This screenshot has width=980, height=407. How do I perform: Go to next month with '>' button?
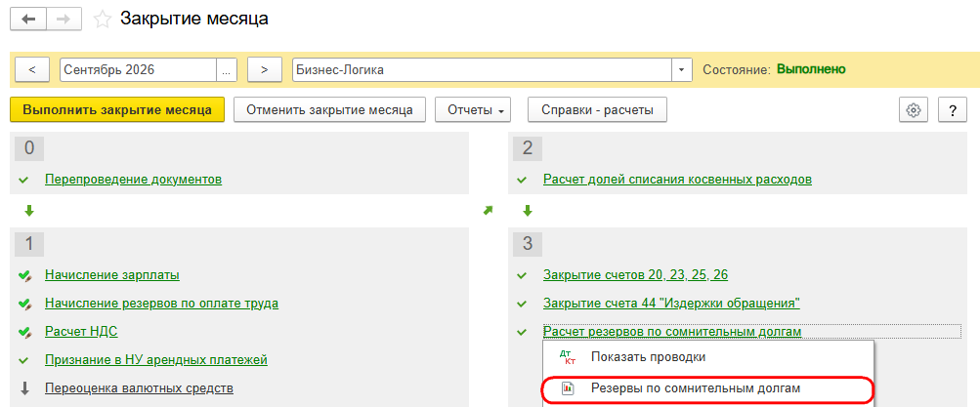click(x=265, y=70)
